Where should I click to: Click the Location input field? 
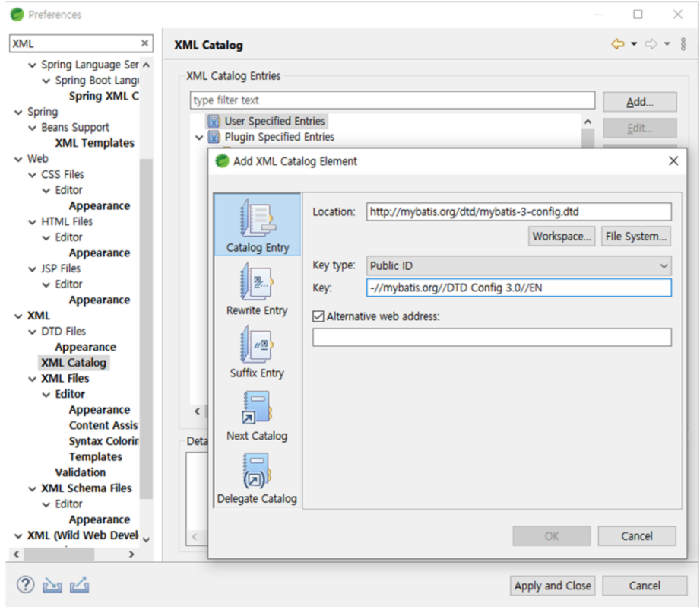click(x=519, y=211)
